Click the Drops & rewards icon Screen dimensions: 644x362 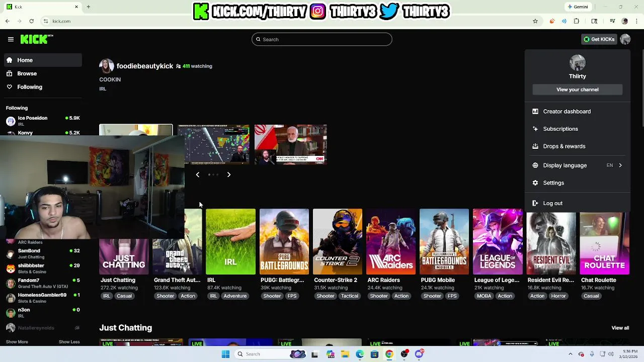tap(535, 146)
